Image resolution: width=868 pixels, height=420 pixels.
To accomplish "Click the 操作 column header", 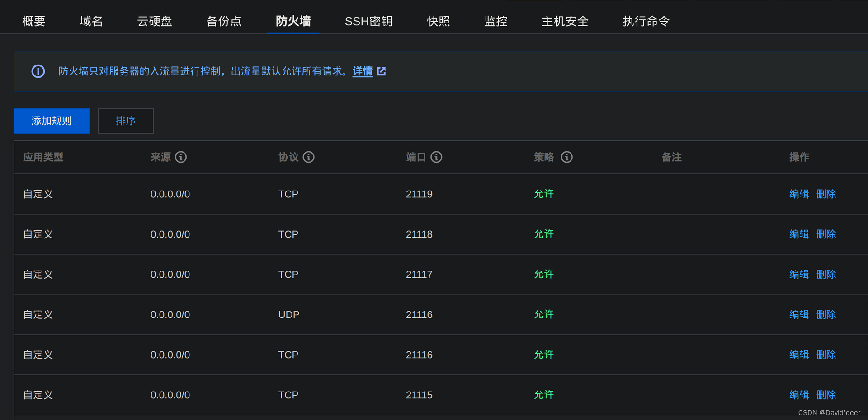I will pyautogui.click(x=799, y=157).
